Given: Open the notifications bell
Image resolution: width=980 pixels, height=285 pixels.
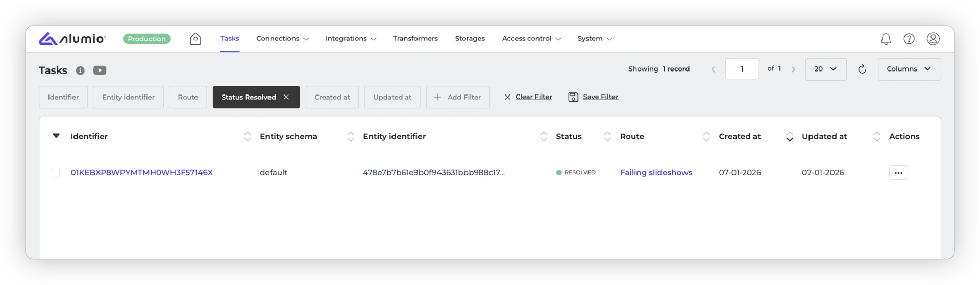Looking at the screenshot, I should tap(886, 39).
